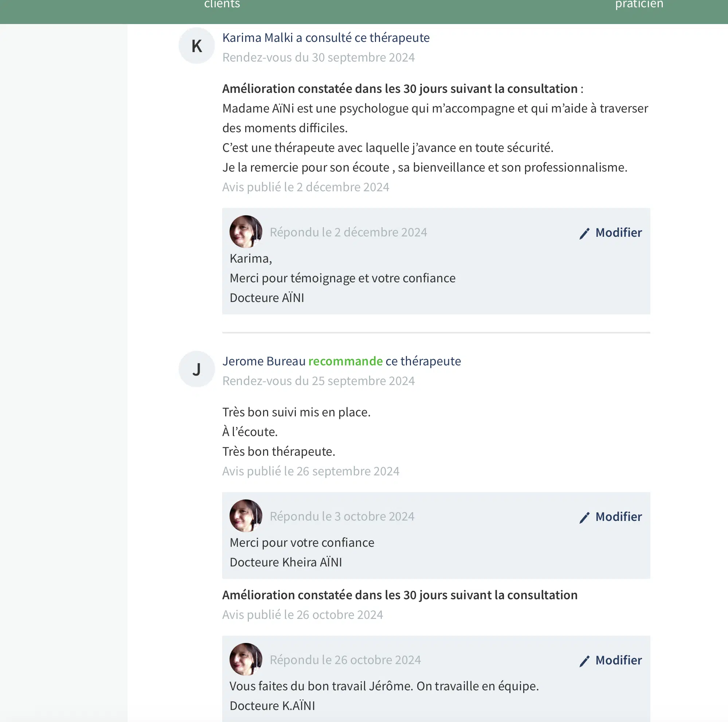Click 'Avis publié le 2 décembre 2024' text
The image size is (728, 722).
(305, 187)
